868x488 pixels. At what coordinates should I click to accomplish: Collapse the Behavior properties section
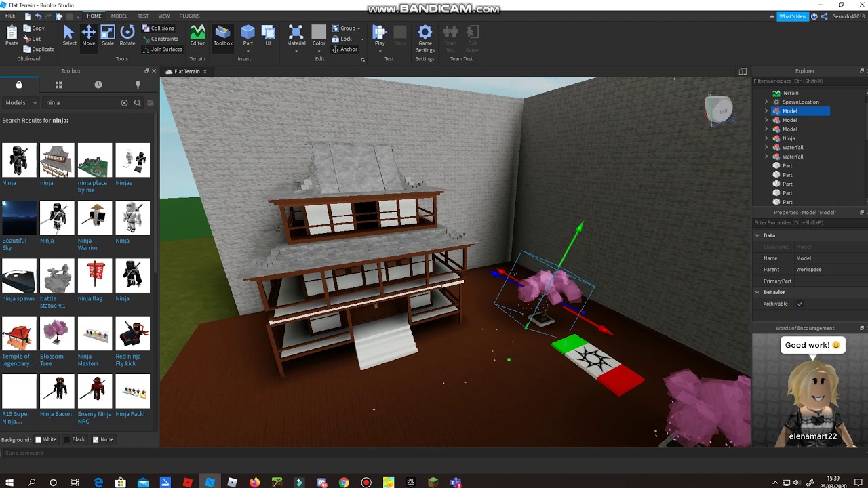(x=757, y=292)
